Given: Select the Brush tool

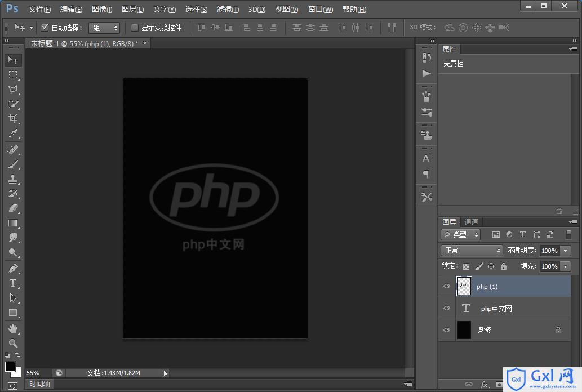Looking at the screenshot, I should pos(13,164).
